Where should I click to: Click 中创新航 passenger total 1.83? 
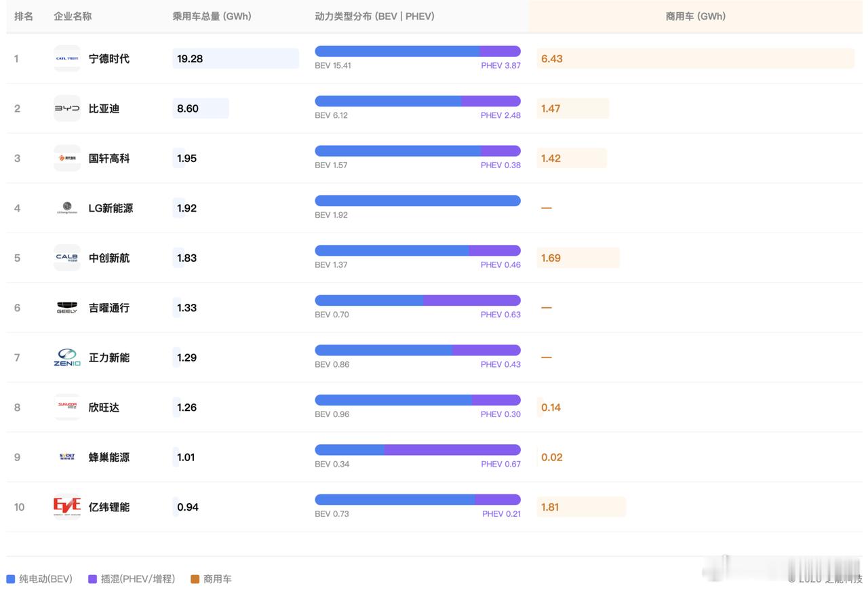187,258
